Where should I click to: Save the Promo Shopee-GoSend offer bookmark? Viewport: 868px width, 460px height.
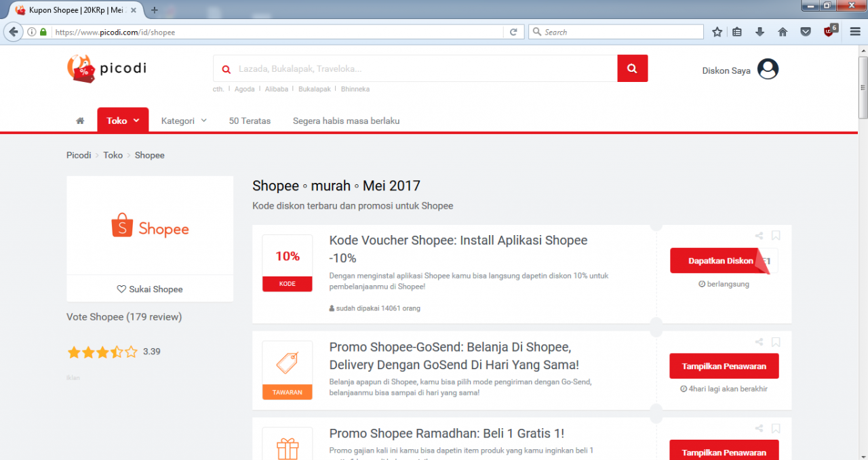pos(776,342)
